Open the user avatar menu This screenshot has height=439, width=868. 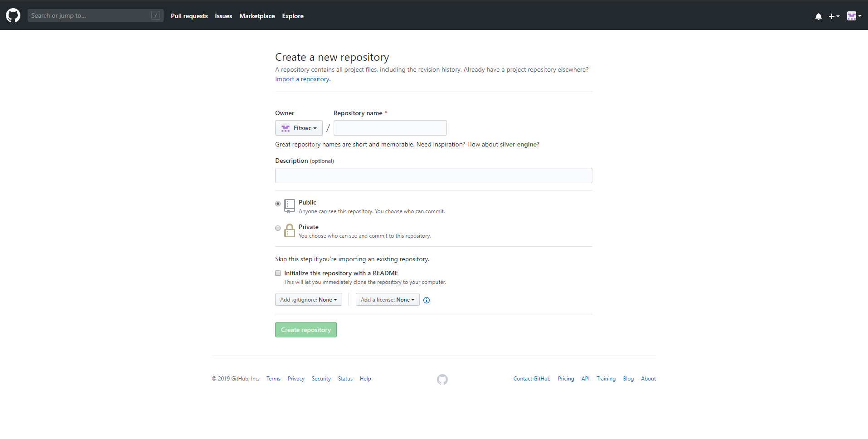853,16
